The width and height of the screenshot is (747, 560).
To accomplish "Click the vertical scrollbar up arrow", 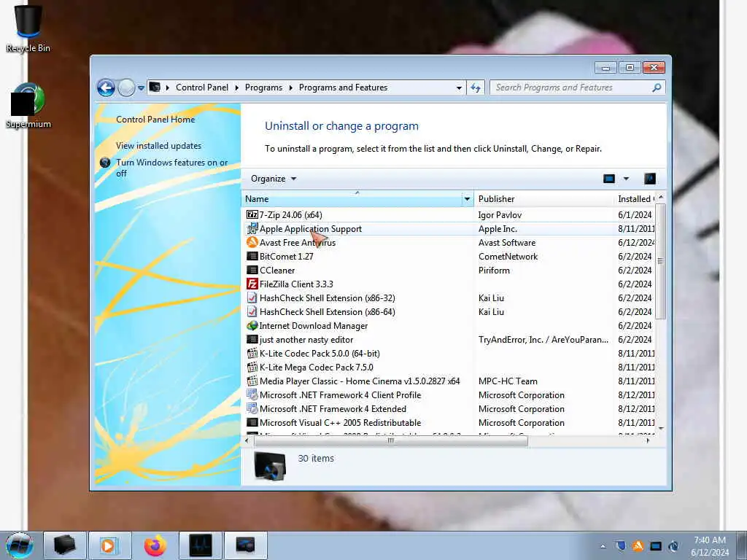I will 661,197.
